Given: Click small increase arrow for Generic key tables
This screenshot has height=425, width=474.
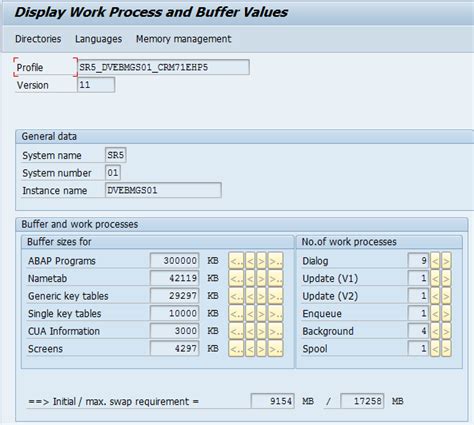Looking at the screenshot, I should click(261, 296).
